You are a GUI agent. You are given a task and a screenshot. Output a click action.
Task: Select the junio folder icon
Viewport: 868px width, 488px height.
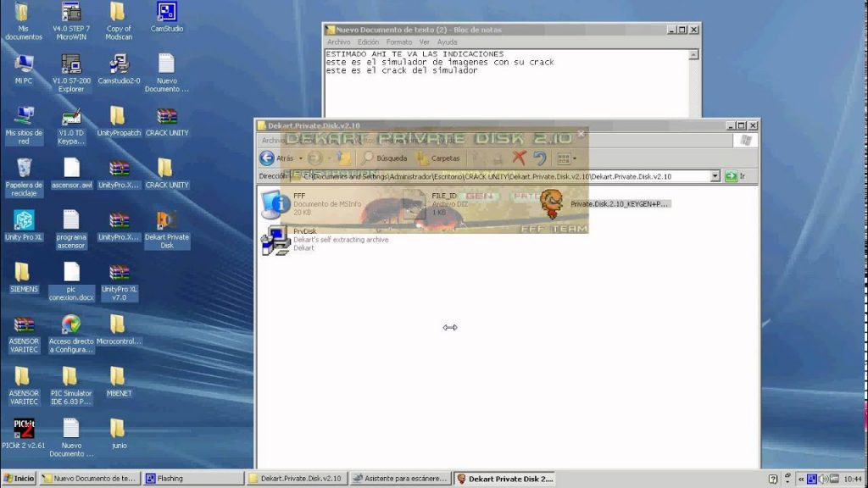point(119,433)
